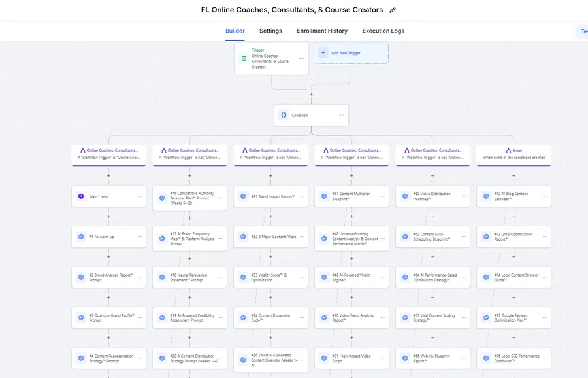Switch to Enrollment History tab
The width and height of the screenshot is (588, 378).
pos(322,31)
